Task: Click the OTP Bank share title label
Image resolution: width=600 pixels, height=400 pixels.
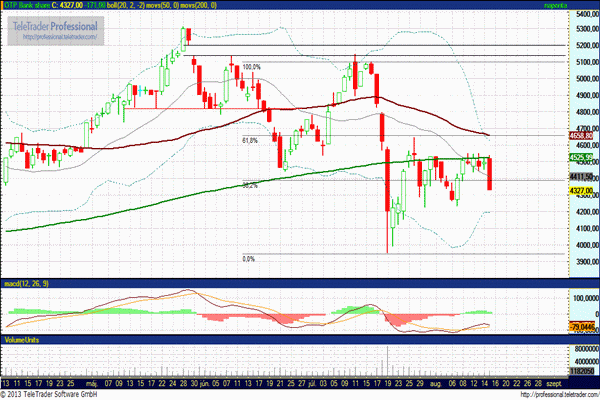Action: tap(28, 6)
